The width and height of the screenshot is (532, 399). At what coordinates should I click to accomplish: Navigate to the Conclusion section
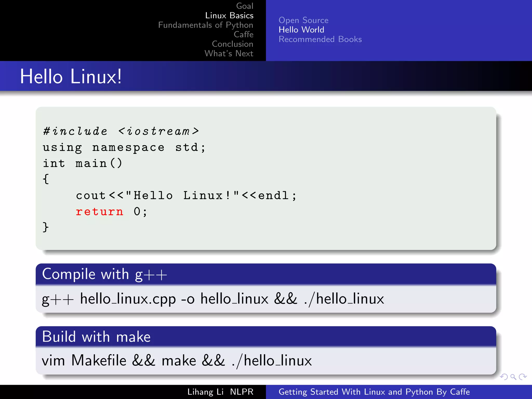coord(232,44)
